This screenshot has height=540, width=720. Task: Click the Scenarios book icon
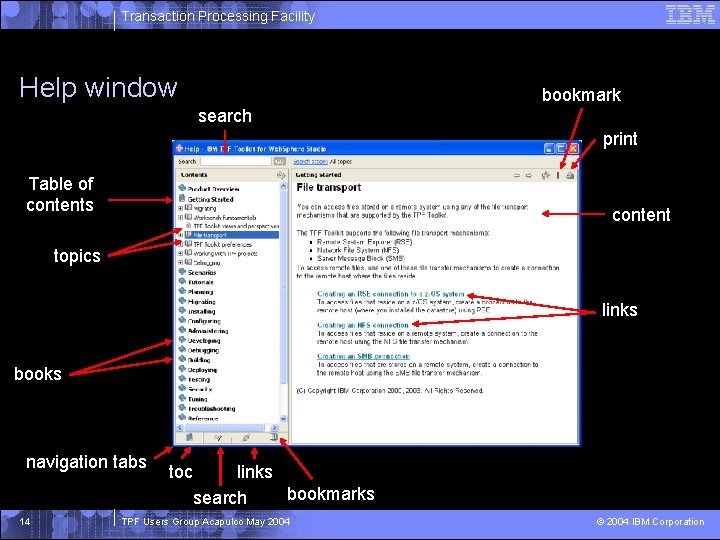pos(182,272)
